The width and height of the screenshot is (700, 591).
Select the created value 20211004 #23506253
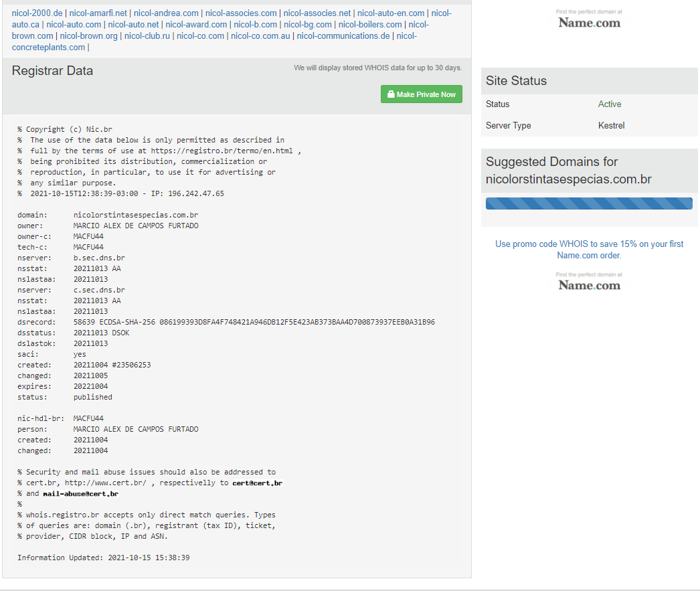coord(112,365)
